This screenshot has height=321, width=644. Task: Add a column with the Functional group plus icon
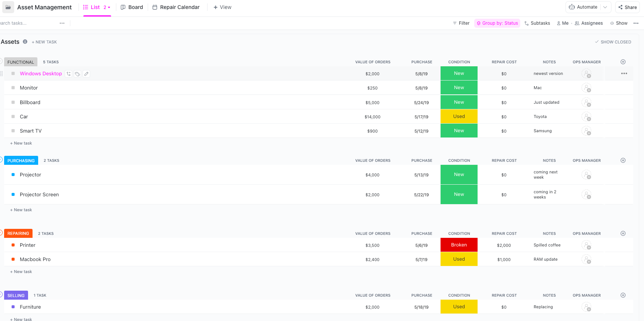click(623, 62)
